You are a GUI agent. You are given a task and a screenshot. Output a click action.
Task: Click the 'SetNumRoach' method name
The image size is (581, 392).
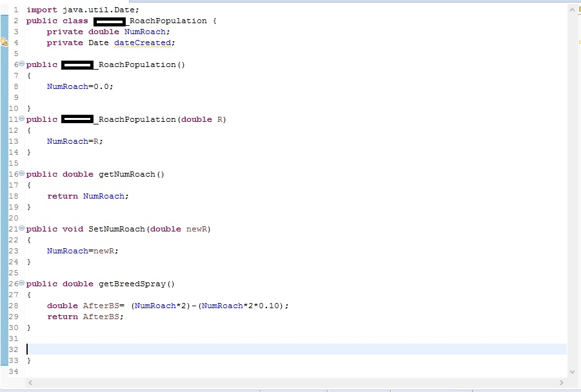pos(116,230)
